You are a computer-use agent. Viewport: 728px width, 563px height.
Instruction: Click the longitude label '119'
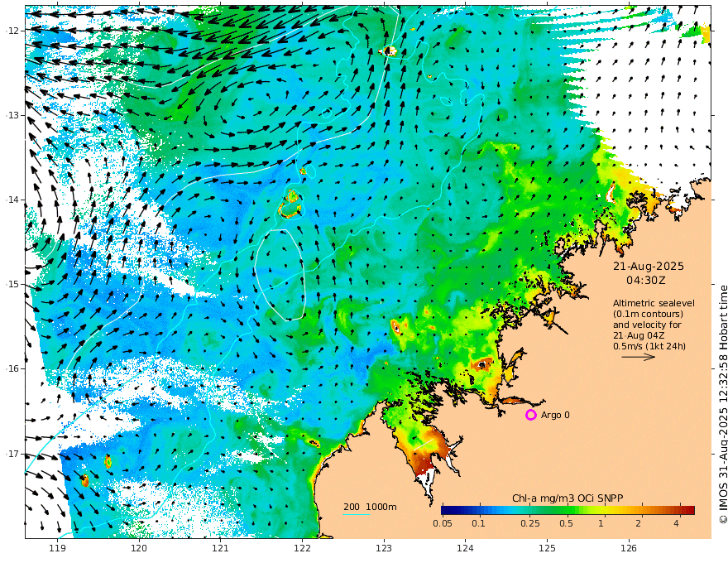tap(57, 548)
